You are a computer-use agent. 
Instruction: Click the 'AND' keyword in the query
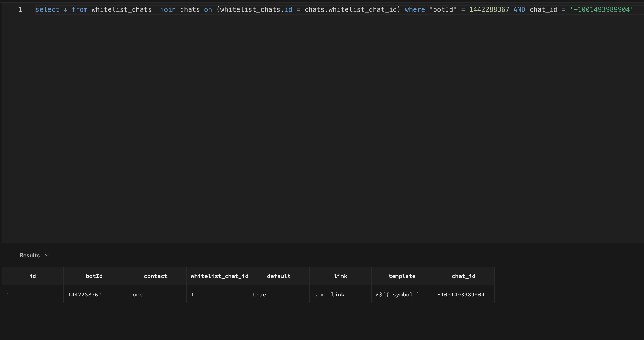coord(519,10)
